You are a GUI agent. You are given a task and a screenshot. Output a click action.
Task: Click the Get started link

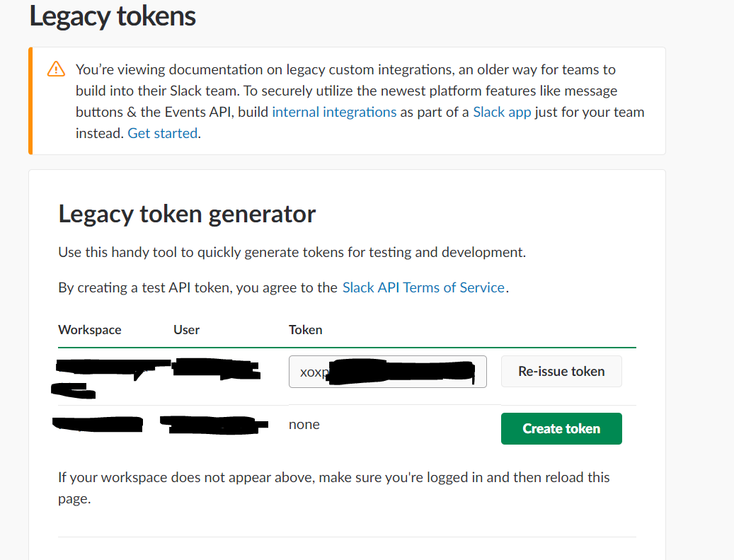(x=162, y=133)
